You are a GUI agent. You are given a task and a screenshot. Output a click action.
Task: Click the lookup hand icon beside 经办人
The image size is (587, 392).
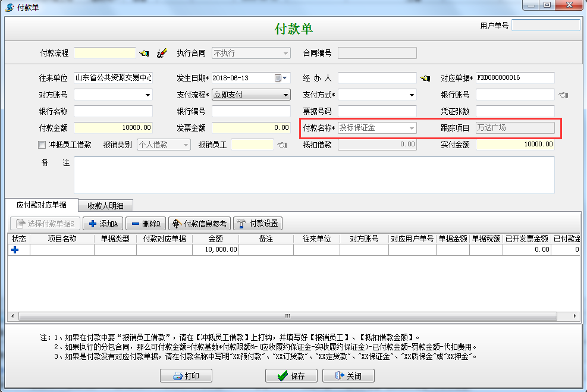(425, 79)
